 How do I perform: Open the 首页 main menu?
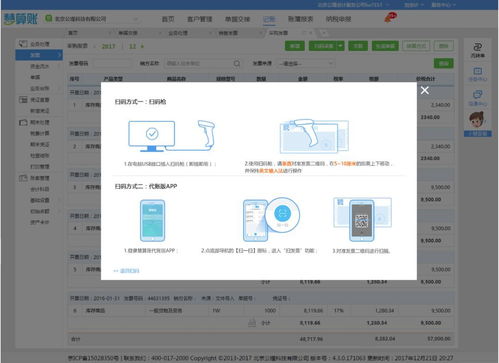(x=168, y=19)
